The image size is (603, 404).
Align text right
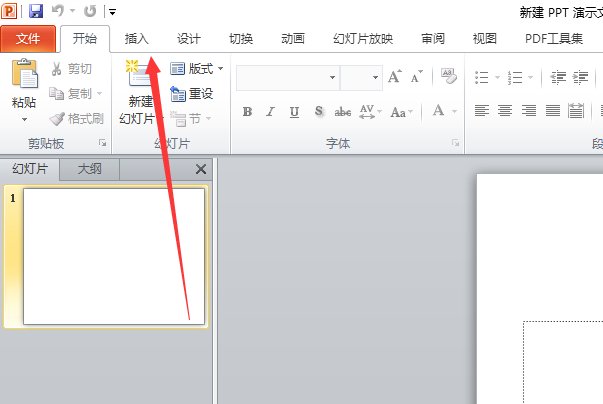[x=529, y=111]
